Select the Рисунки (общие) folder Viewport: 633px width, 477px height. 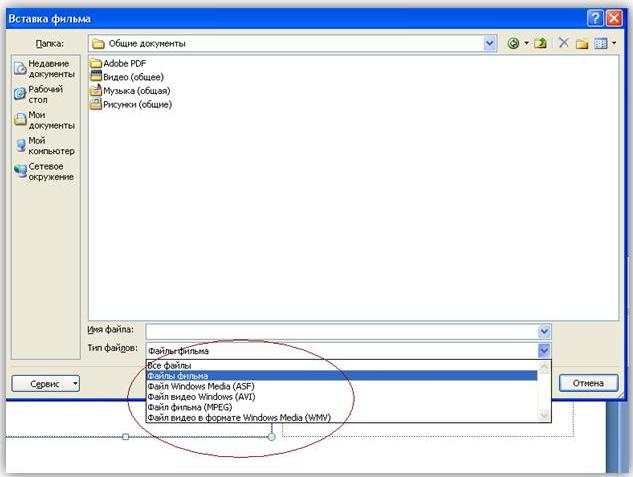click(x=131, y=104)
